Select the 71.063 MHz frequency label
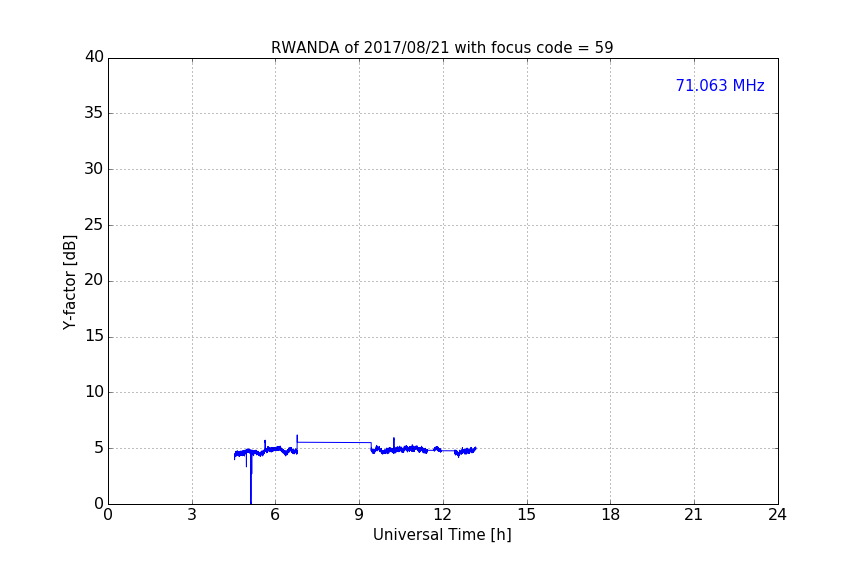864x576 pixels. click(720, 86)
